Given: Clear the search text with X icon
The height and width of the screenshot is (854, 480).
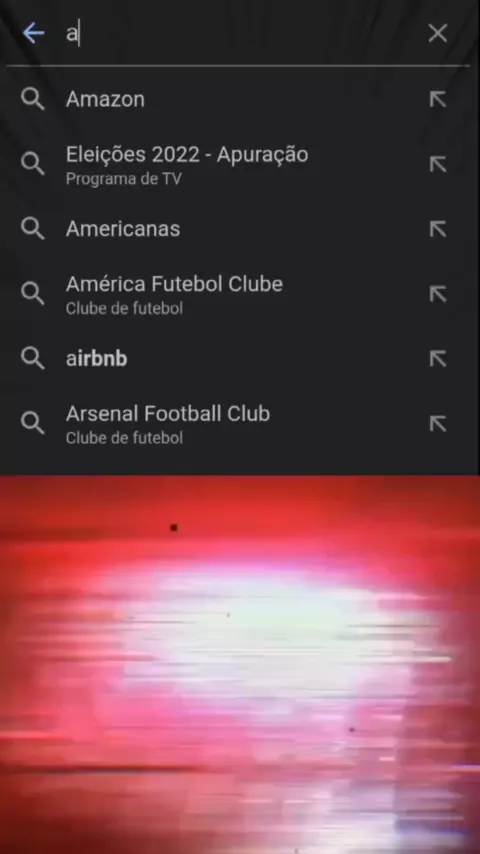Looking at the screenshot, I should coord(438,33).
